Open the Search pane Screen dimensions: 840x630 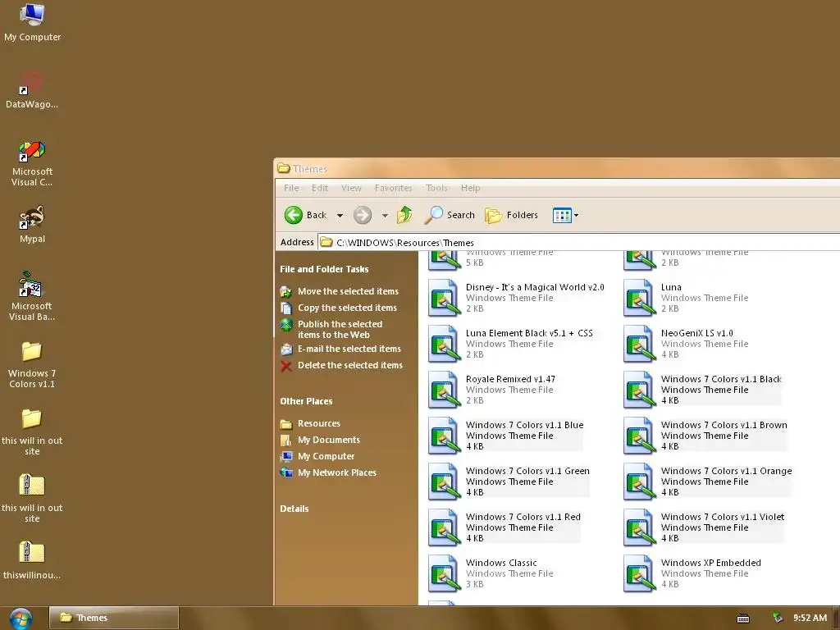(450, 215)
